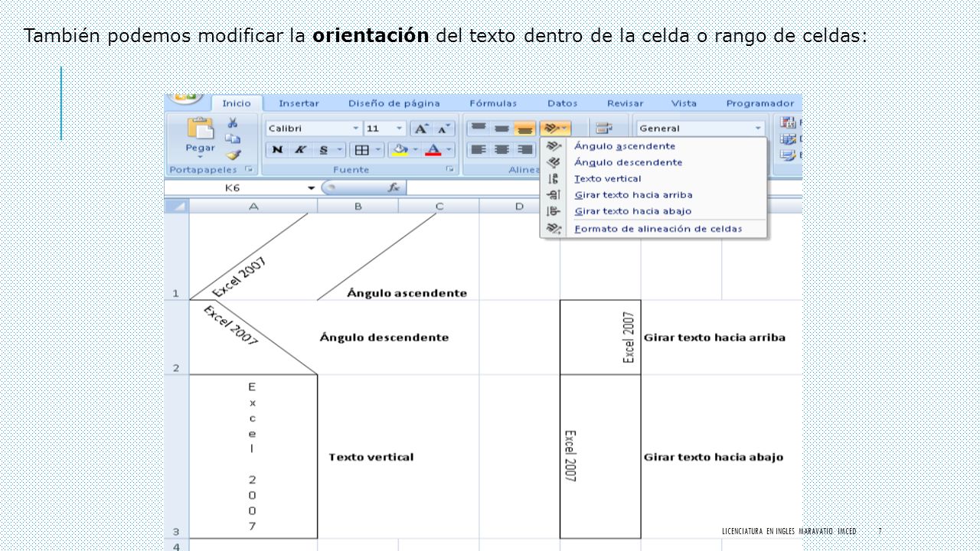Click the Office button orb
980x551 pixels.
185,98
